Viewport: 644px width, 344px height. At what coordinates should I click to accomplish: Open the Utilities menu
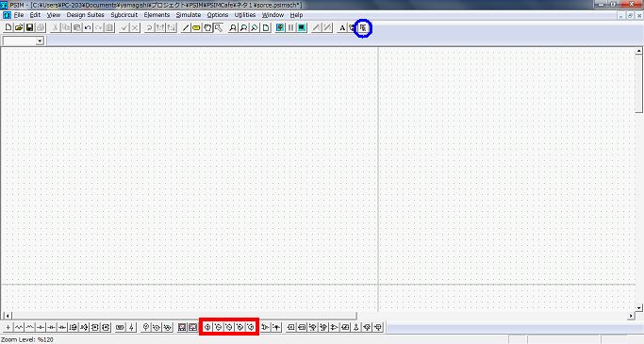245,15
